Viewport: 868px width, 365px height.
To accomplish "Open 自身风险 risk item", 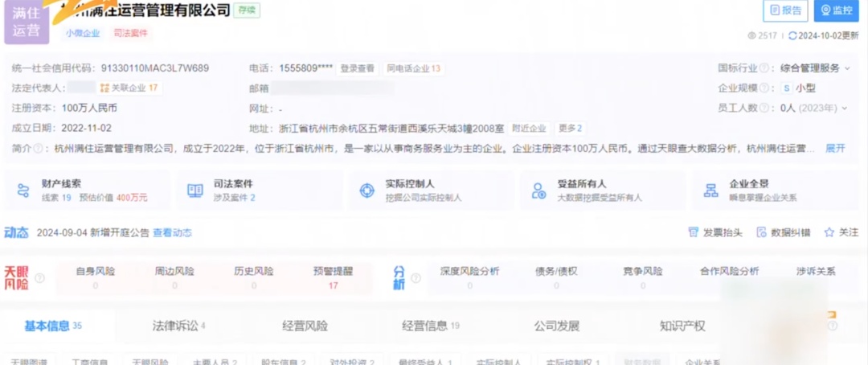I will 95,278.
